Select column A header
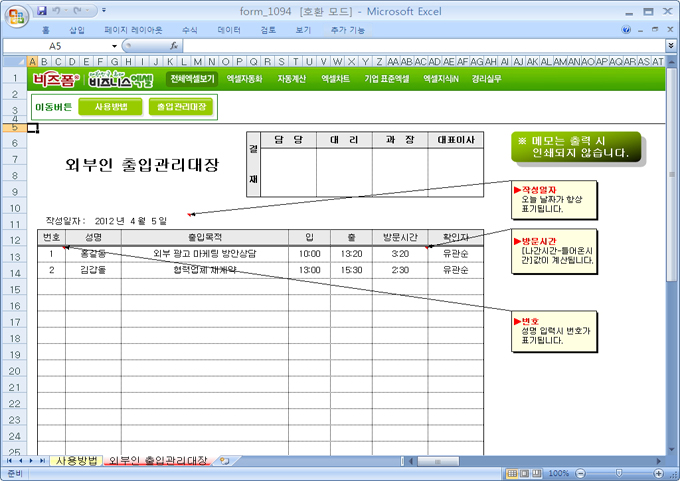 coord(32,62)
